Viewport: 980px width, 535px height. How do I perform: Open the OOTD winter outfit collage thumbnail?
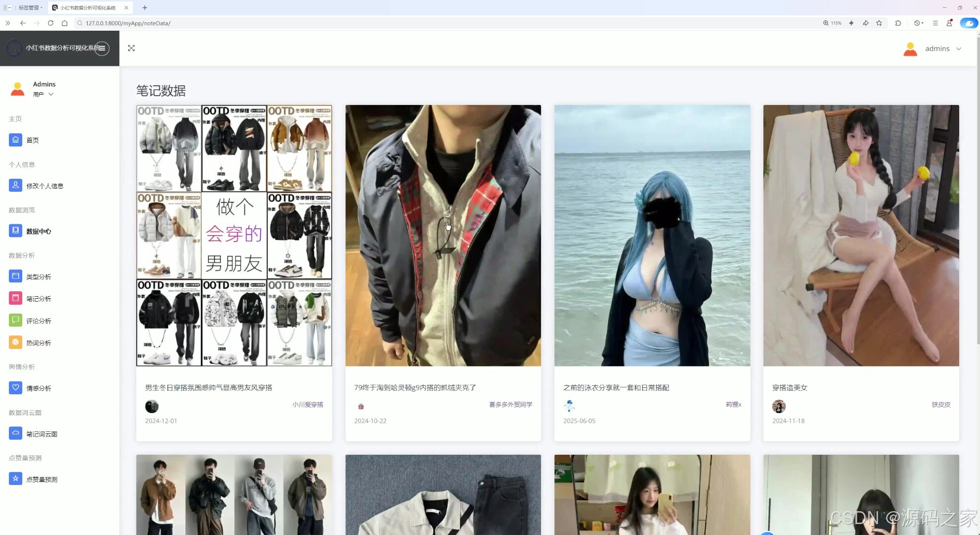[x=234, y=235]
